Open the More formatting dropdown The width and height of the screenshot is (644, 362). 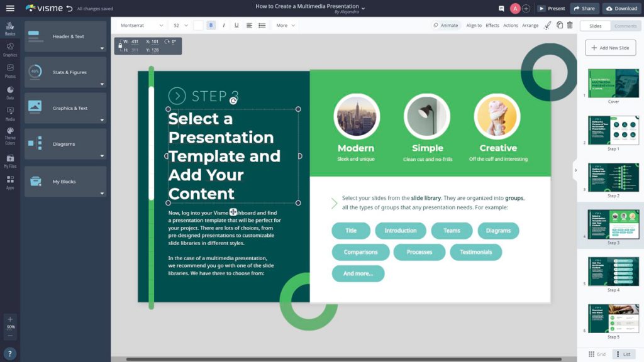286,25
